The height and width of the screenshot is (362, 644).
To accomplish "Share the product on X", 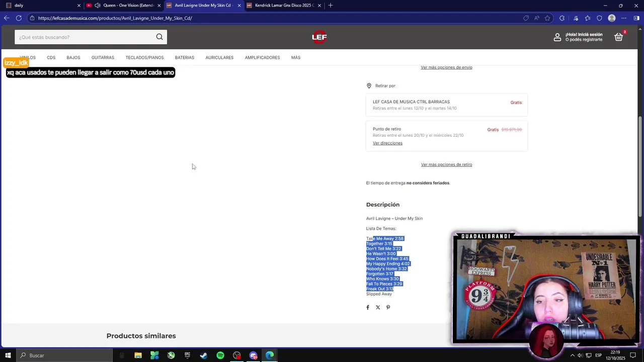I will coord(378,307).
